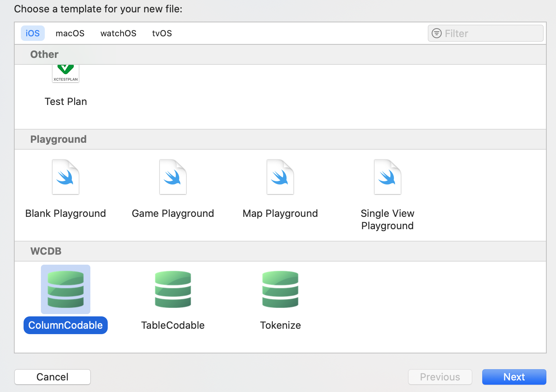Switch to the macOS tab
The height and width of the screenshot is (392, 556).
(x=70, y=33)
